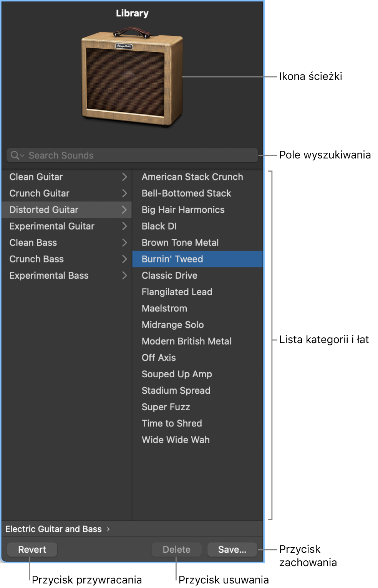
Task: Click the Distorted Guitar chevron arrow
Action: [x=124, y=210]
